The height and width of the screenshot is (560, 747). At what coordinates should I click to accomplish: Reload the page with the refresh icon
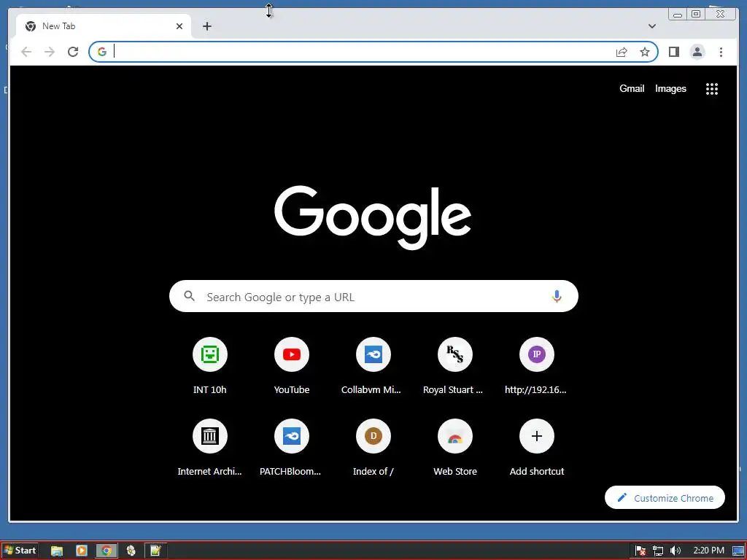pyautogui.click(x=73, y=52)
